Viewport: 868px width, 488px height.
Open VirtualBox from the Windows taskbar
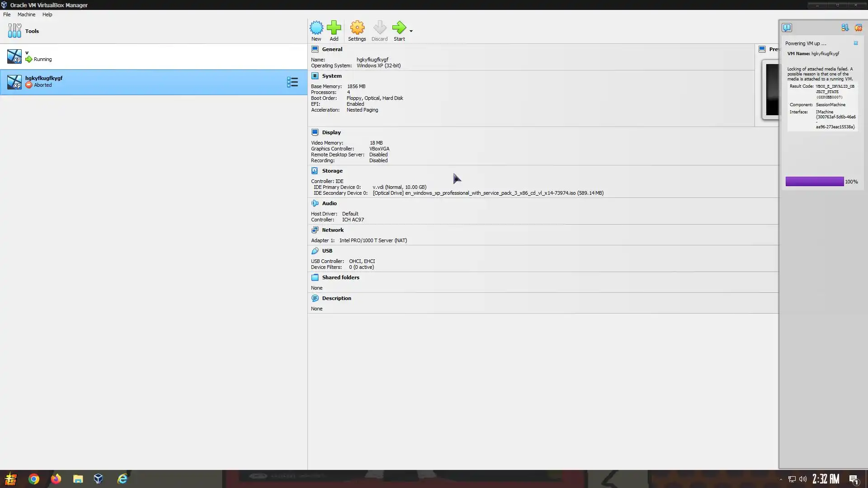98,479
